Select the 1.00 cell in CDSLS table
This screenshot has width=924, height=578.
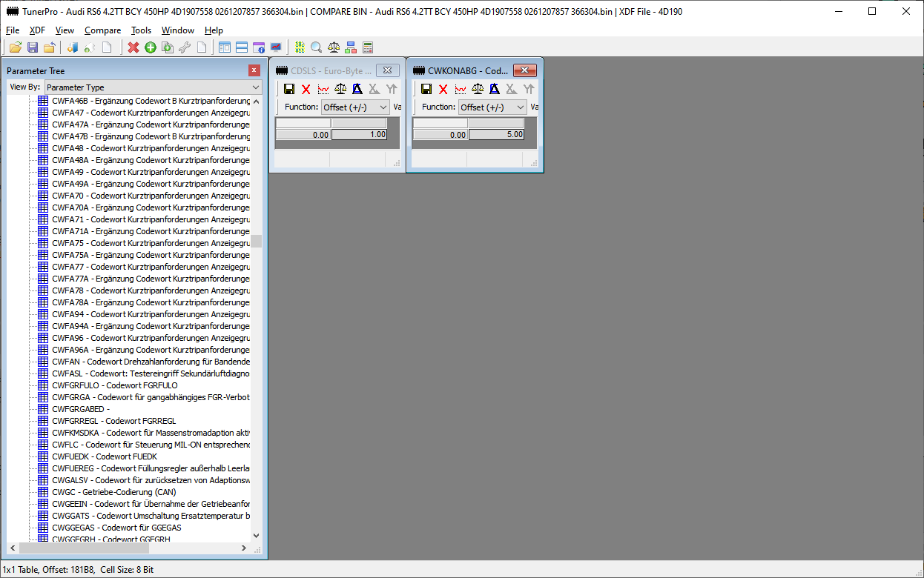pyautogui.click(x=359, y=135)
